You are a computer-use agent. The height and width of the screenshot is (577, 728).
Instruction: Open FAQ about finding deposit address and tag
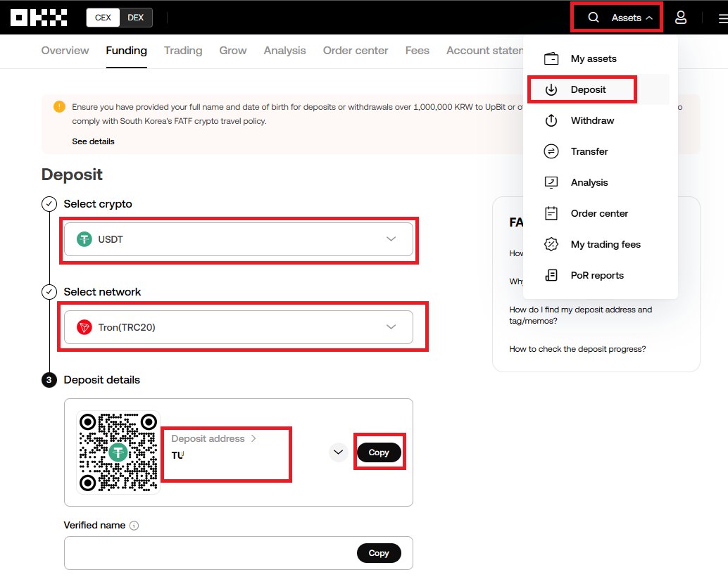(x=580, y=315)
